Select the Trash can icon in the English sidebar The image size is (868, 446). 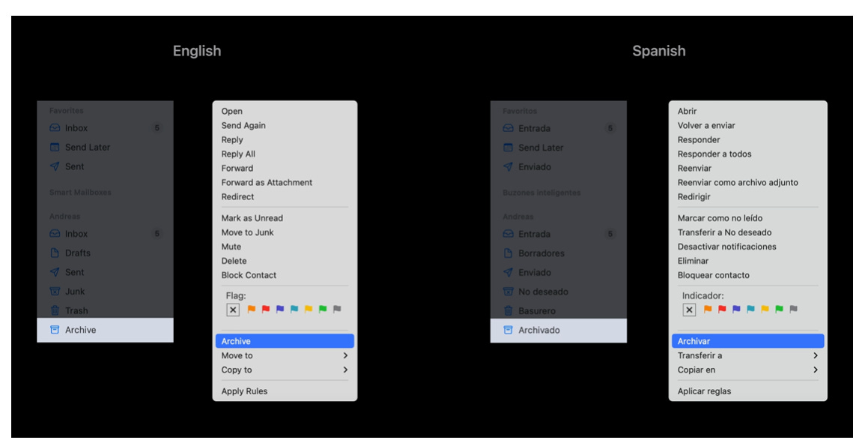tap(55, 310)
